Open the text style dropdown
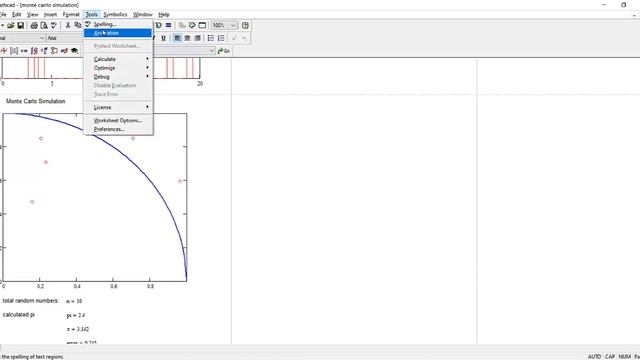 [42, 38]
